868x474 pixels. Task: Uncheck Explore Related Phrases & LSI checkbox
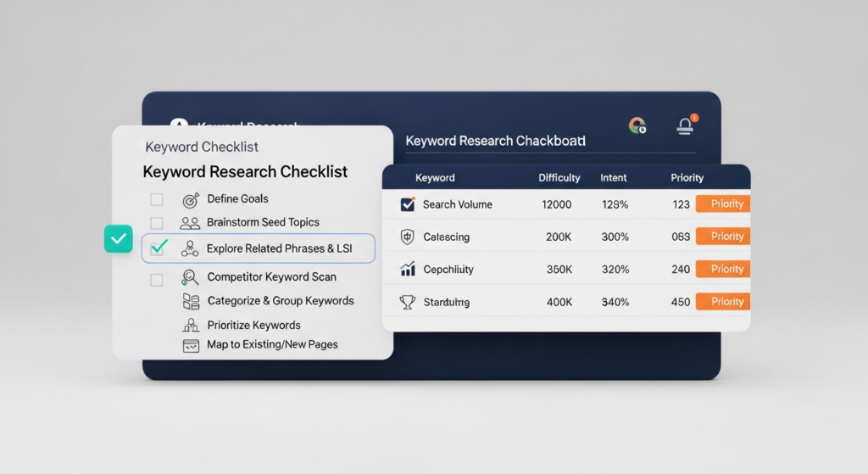pyautogui.click(x=158, y=248)
